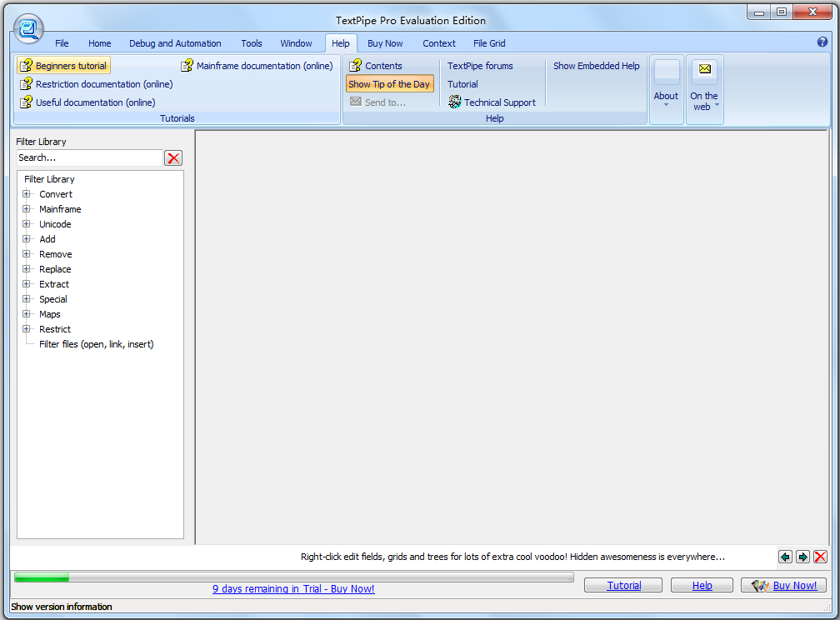Expand the Add tree node
The width and height of the screenshot is (840, 620).
click(x=26, y=239)
